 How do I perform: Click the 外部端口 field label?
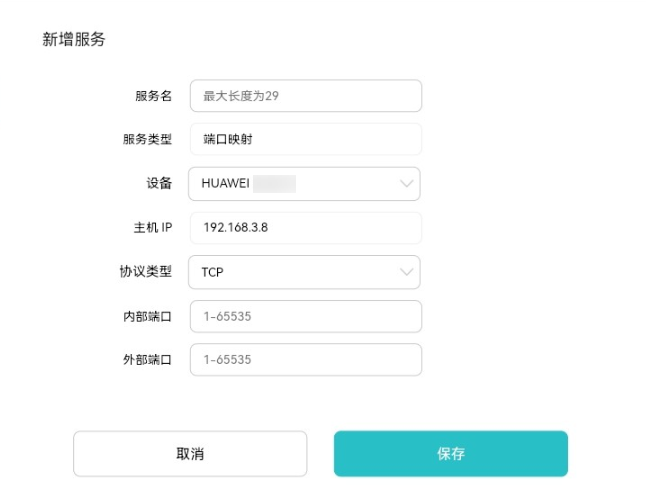[146, 360]
